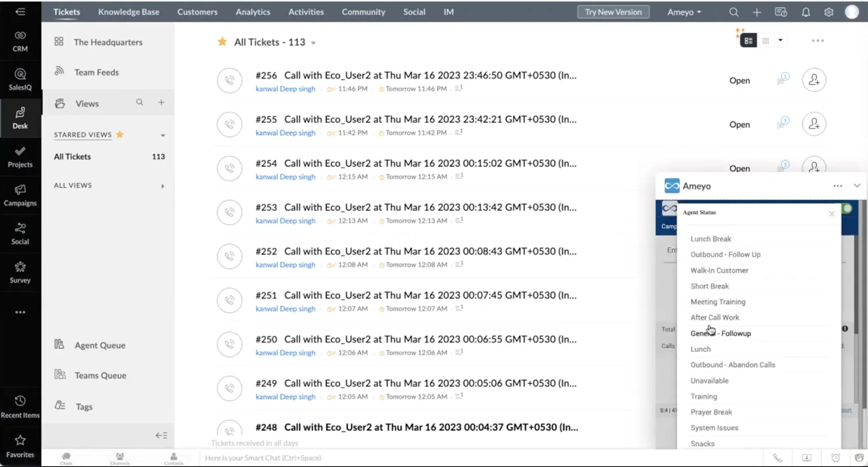Select System Issues agent status
Viewport: 868px width, 467px height.
[x=714, y=428]
